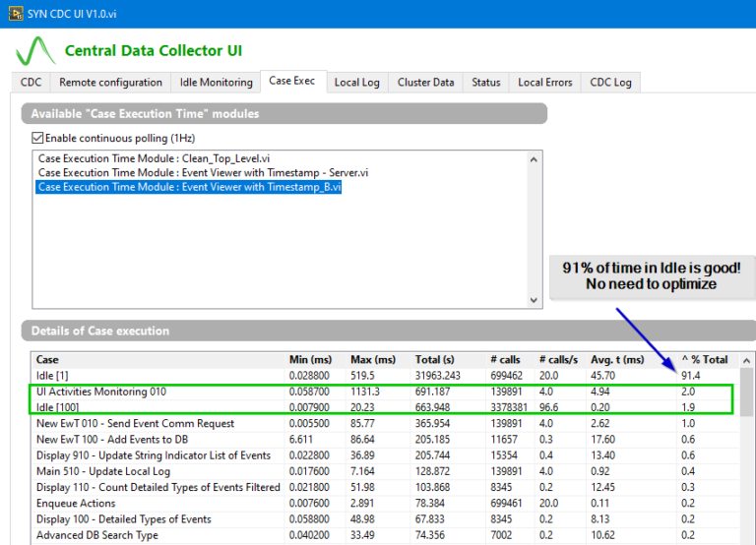Viewport: 756px width, 545px height.
Task: Switch to the CDC Log tab
Action: (610, 83)
